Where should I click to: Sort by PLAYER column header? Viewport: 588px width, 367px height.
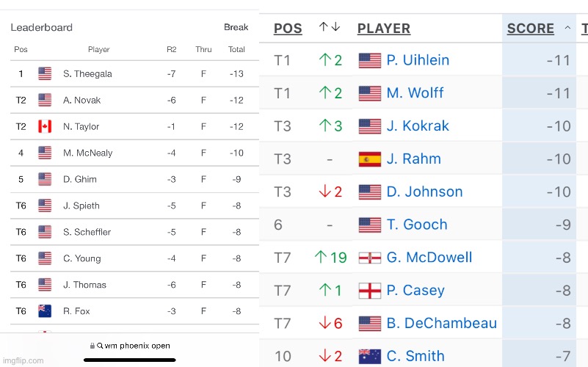tap(383, 29)
